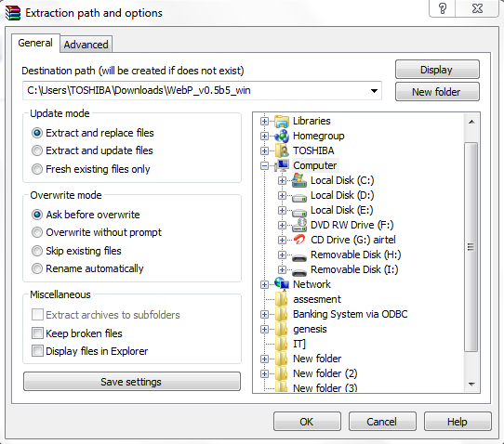Select 'Removable Disk (H:)' label in tree
The image size is (504, 444).
[355, 255]
